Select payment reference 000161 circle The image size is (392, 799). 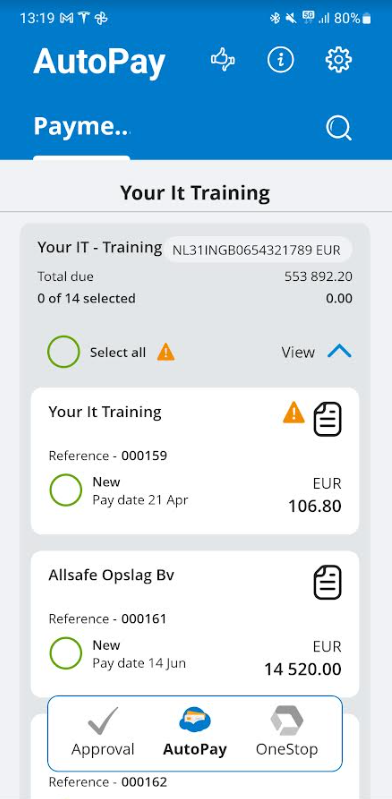point(66,653)
